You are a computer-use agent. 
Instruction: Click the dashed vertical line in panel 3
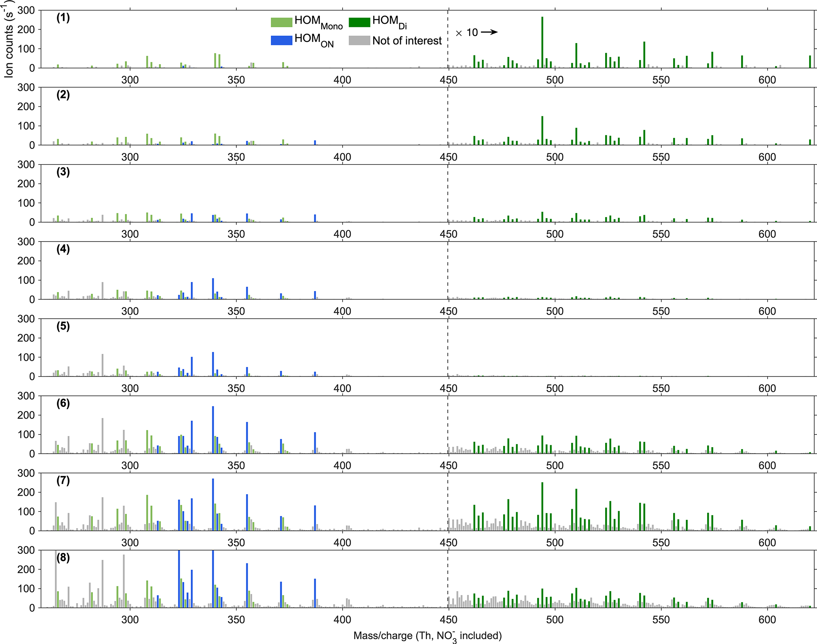tap(448, 194)
